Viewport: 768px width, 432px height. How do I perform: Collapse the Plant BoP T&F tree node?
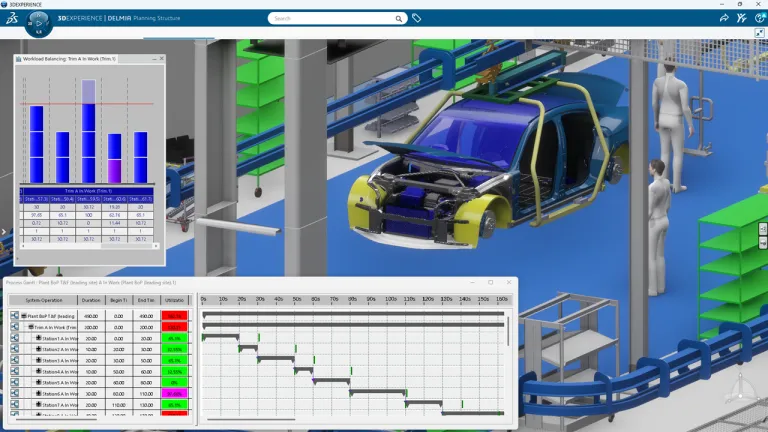coord(23,316)
